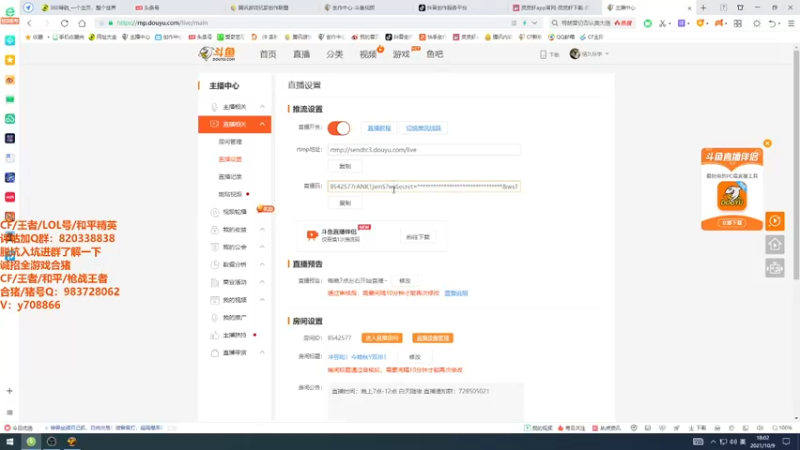The width and height of the screenshot is (800, 450).
Task: Open 游戏 in the Douyu navigation bar
Action: coord(401,54)
